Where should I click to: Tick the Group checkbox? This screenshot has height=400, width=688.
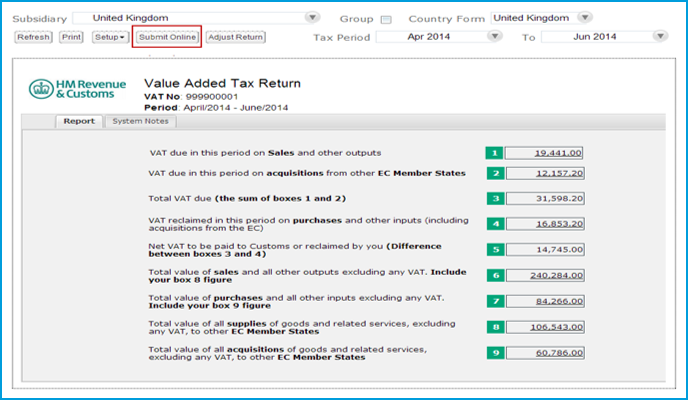coord(387,19)
